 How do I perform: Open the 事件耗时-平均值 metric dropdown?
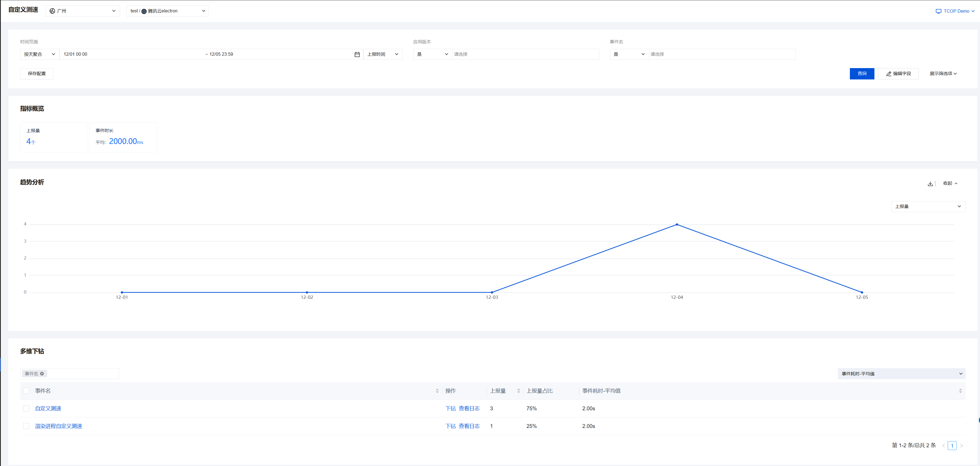click(x=901, y=374)
